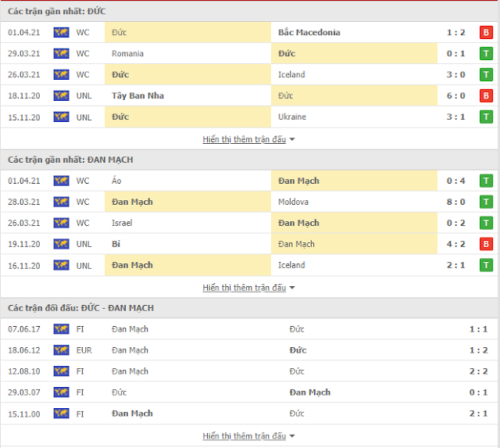This screenshot has height=448, width=500.
Task: Click the flag icon on the 15.11.00 FI row
Action: (61, 414)
